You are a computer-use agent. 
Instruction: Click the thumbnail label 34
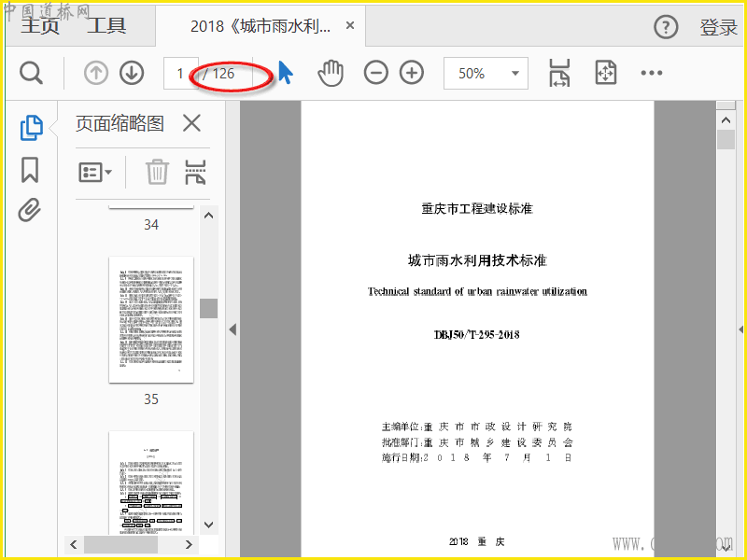[x=151, y=225]
